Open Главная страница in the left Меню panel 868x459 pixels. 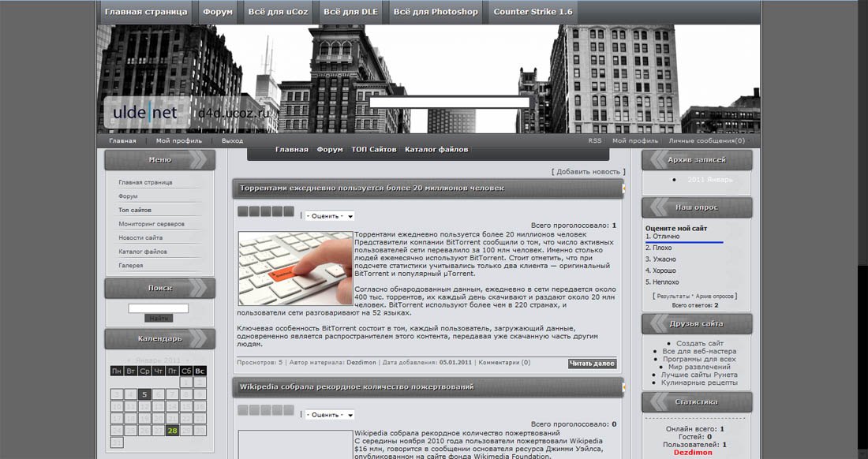click(x=146, y=182)
